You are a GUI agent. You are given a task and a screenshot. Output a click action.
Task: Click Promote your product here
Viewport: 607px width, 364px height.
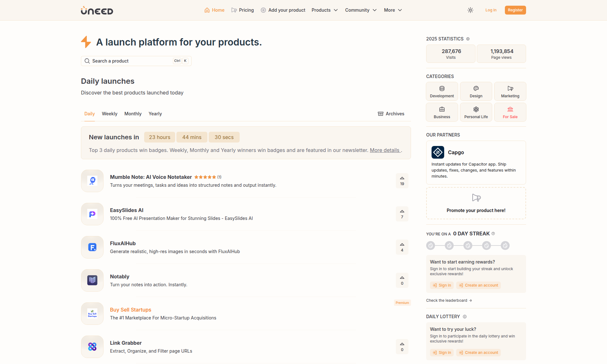476,203
